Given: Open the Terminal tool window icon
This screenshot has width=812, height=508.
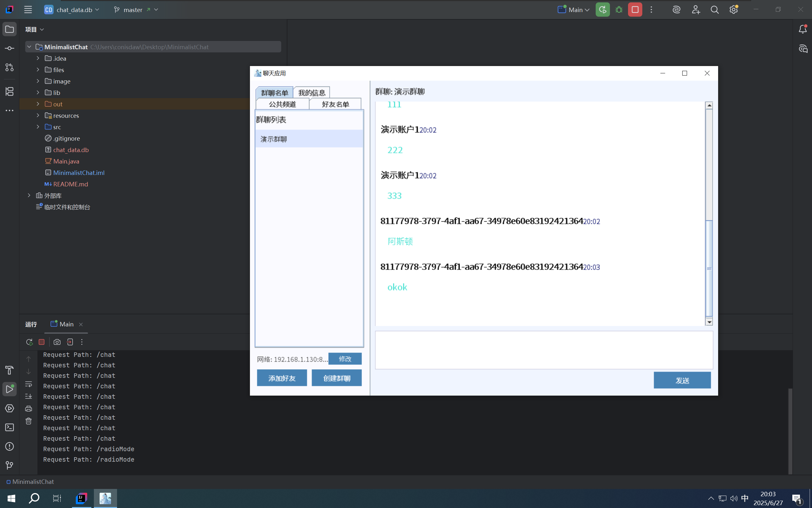Looking at the screenshot, I should tap(10, 427).
